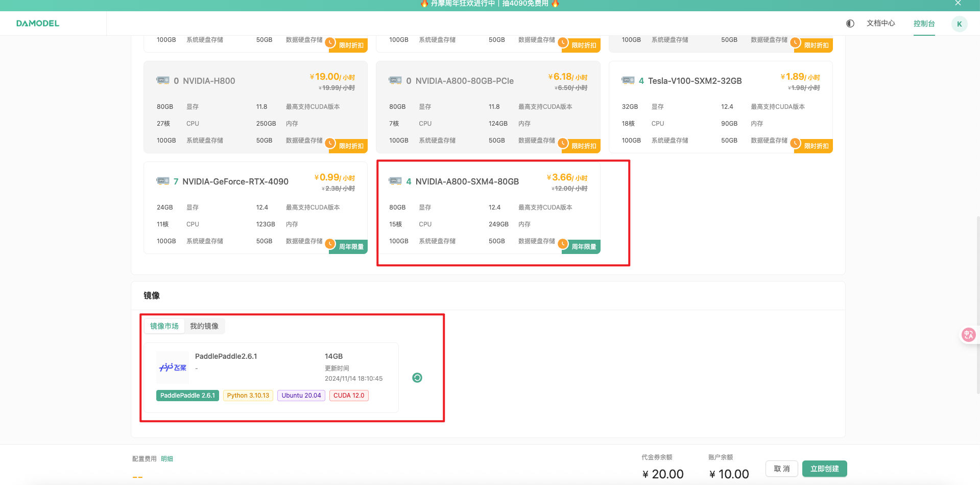The height and width of the screenshot is (485, 980).
Task: Click the CUDA 12.0 tag
Action: click(349, 396)
